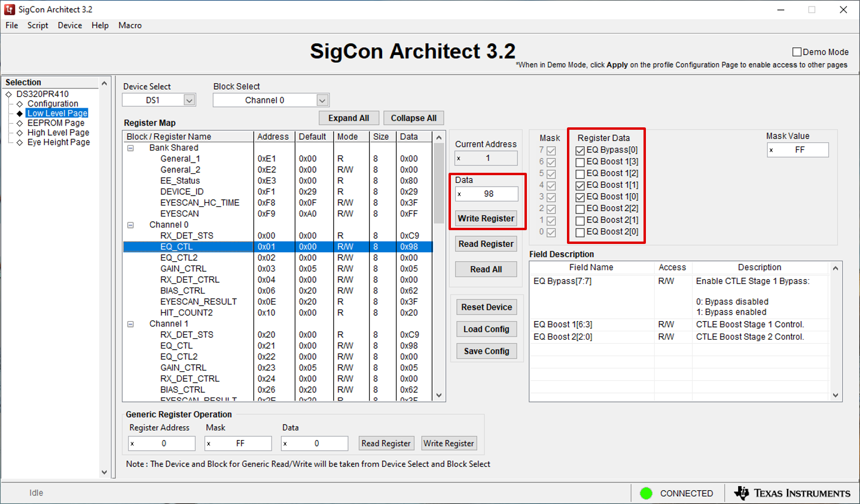The width and height of the screenshot is (860, 504).
Task: Open the Device Select dropdown
Action: 189,100
